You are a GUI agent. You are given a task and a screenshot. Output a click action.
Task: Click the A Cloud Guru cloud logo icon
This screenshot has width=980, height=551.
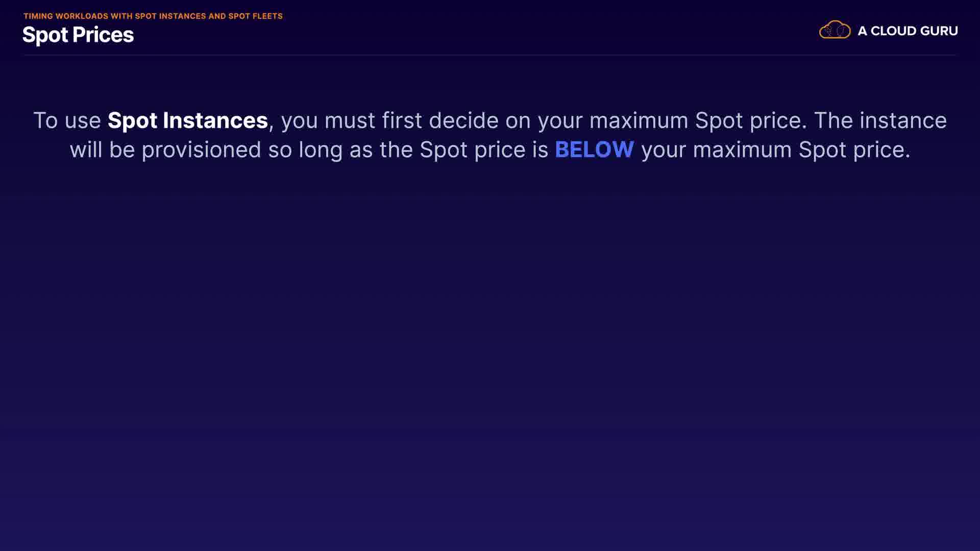[835, 30]
